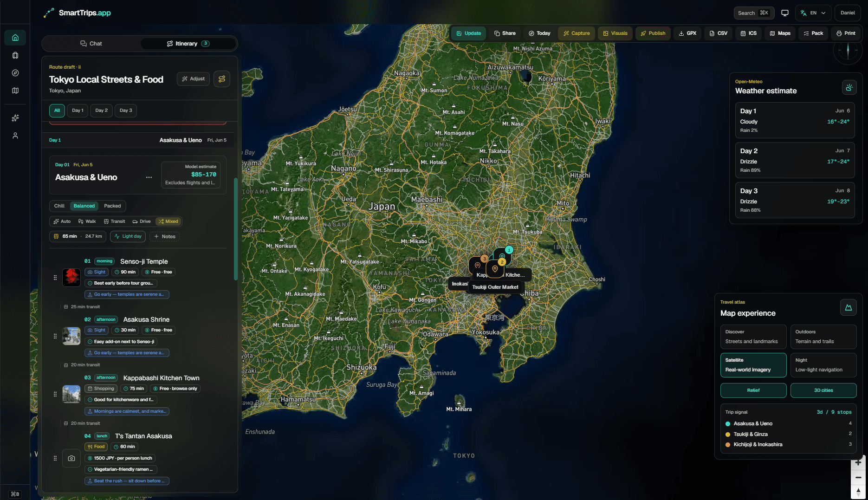Switch to the Chat tab
The height and width of the screenshot is (500, 868).
(91, 44)
